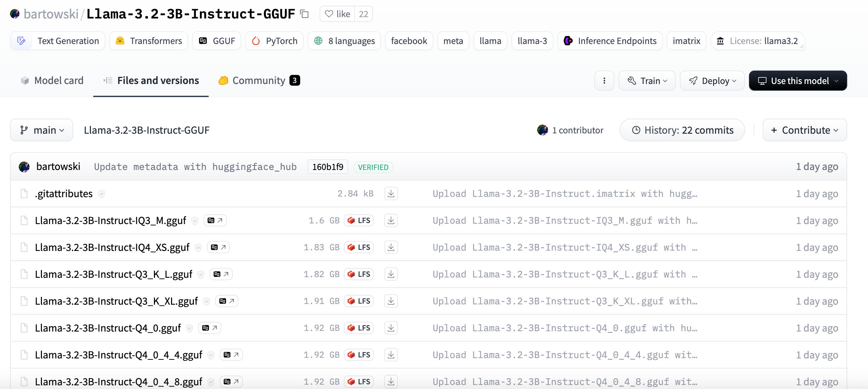Expand the main branch selector

point(42,130)
